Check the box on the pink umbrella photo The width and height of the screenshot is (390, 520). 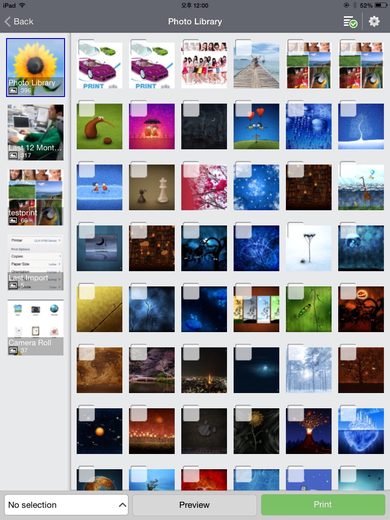[138, 109]
